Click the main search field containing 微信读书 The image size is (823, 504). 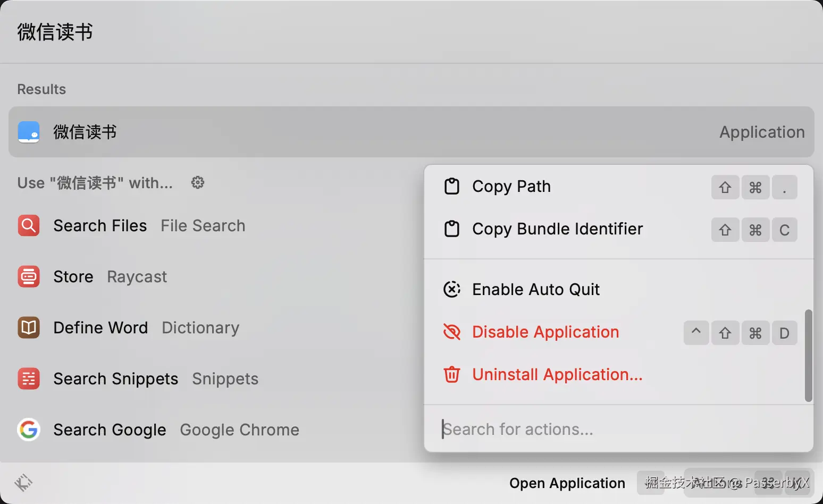click(x=372, y=32)
